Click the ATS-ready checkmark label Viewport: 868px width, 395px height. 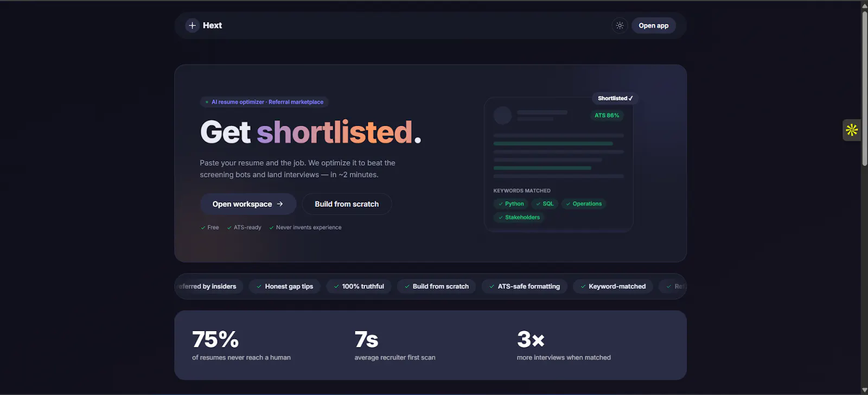coord(244,227)
